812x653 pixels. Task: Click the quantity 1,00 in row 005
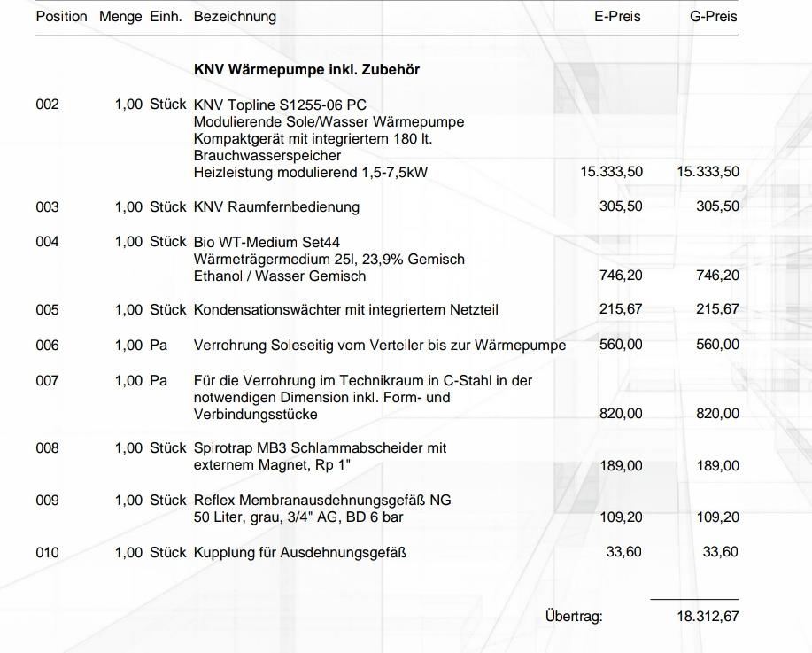128,310
